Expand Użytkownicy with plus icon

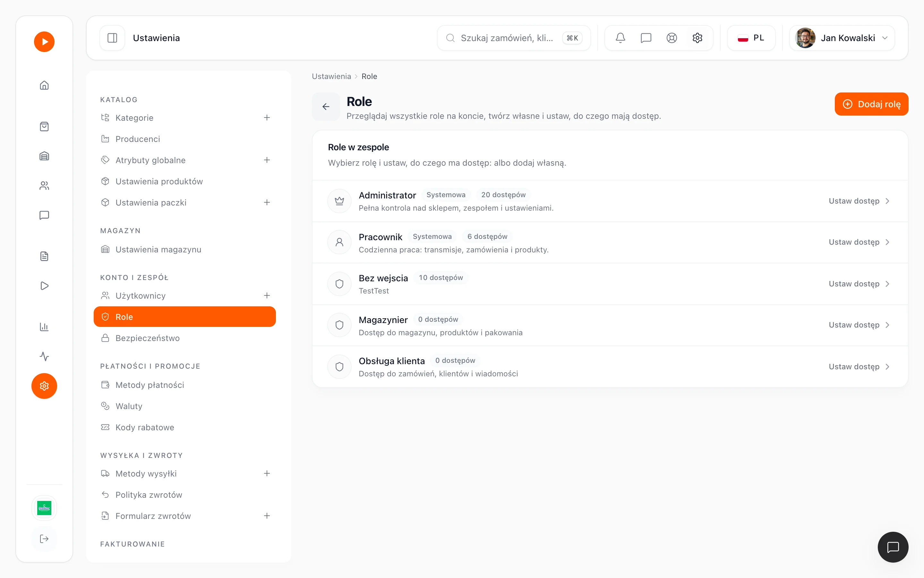(x=267, y=295)
